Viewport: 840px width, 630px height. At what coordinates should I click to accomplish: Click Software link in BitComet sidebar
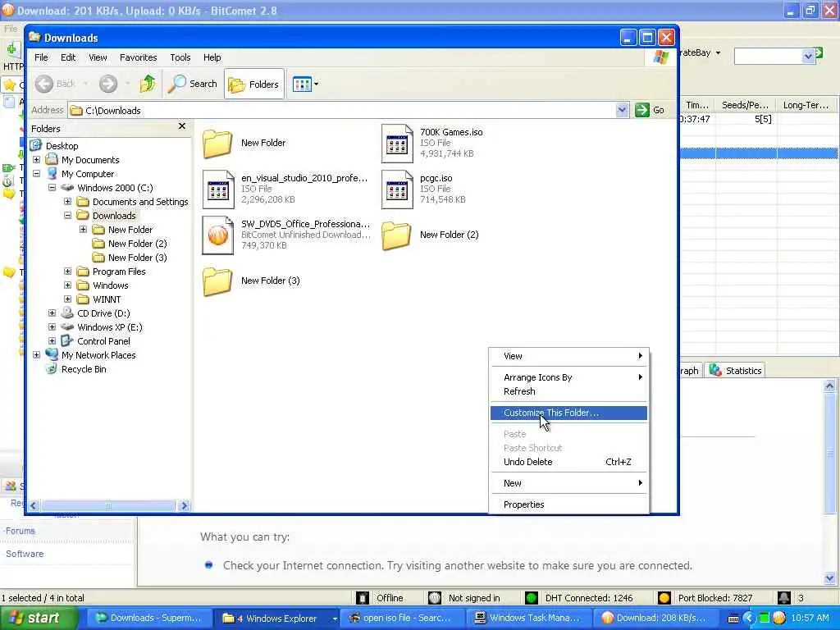25,554
